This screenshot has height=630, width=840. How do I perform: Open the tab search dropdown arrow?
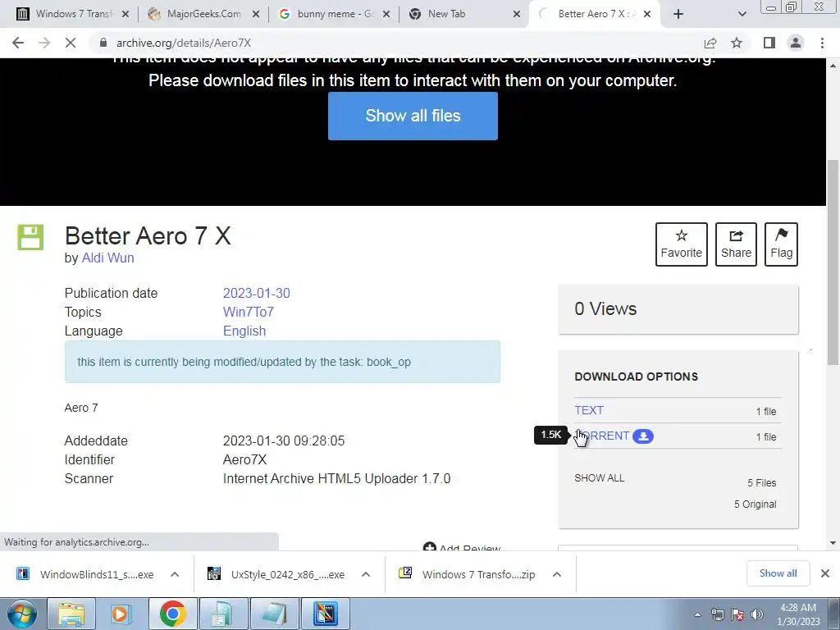click(x=742, y=14)
